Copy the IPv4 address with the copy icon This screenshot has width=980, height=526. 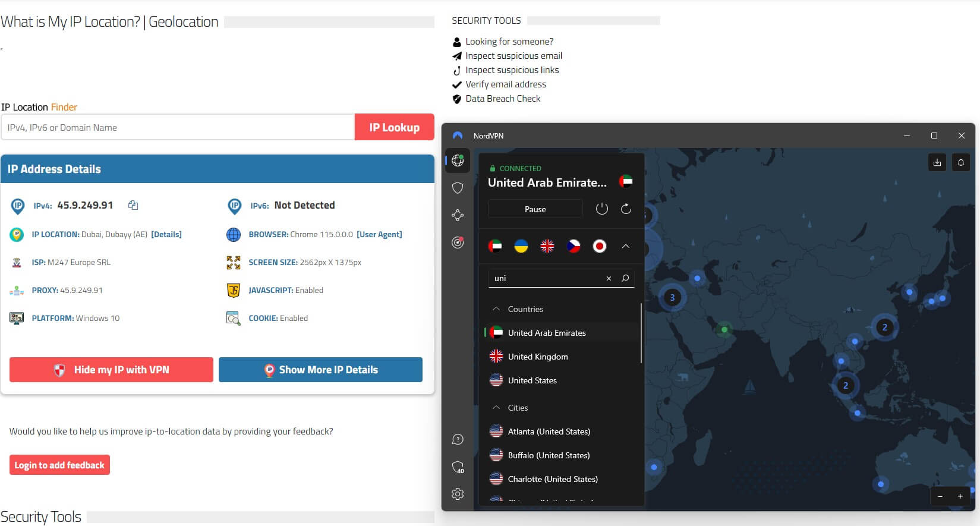coord(133,205)
